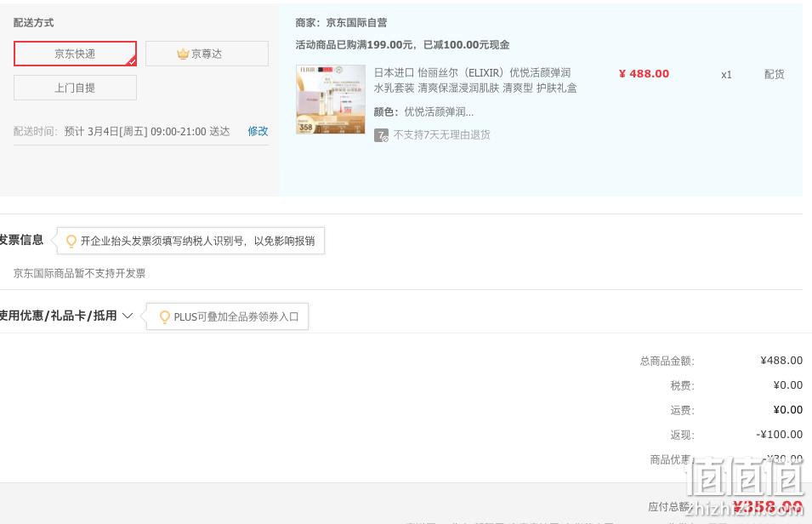Screen dimensions: 812x524
Task: Click the 税费 value ¥0.00
Action: tap(788, 385)
